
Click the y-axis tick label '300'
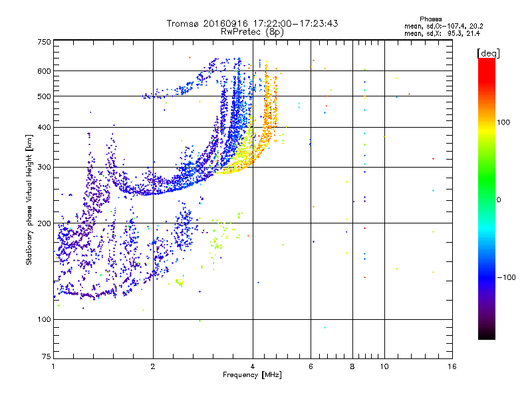point(45,168)
